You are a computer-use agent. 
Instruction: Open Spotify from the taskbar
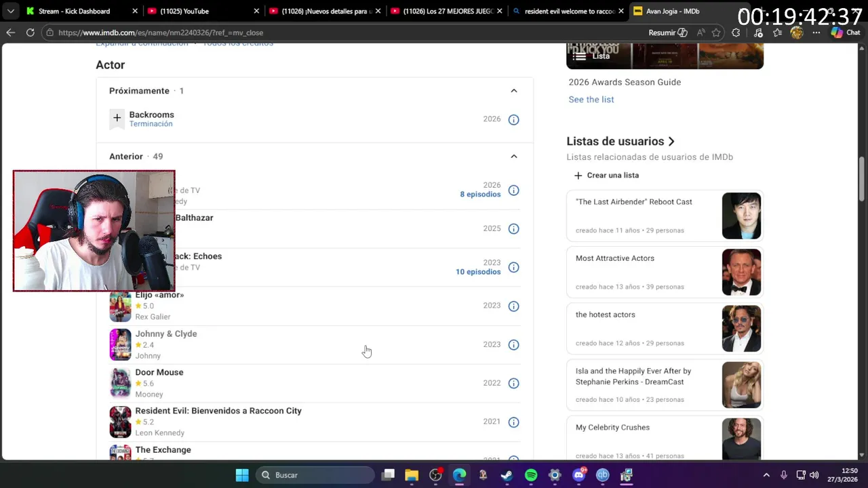click(531, 475)
